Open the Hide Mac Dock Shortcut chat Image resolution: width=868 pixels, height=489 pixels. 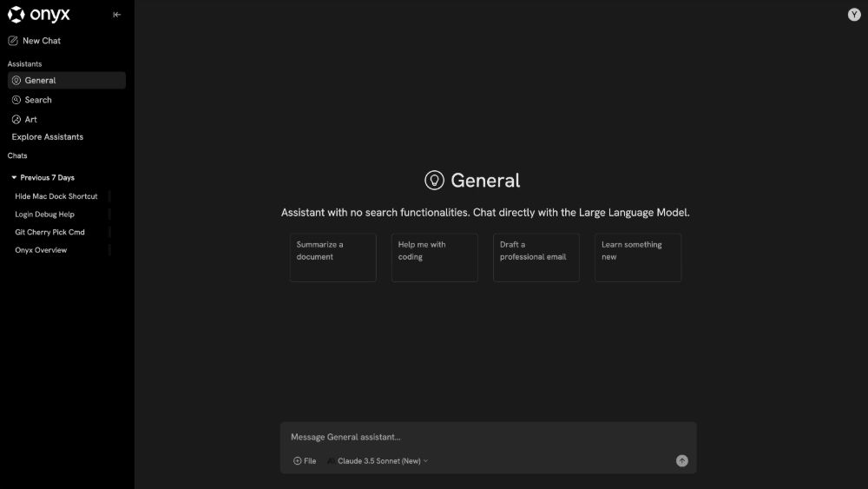pos(56,196)
